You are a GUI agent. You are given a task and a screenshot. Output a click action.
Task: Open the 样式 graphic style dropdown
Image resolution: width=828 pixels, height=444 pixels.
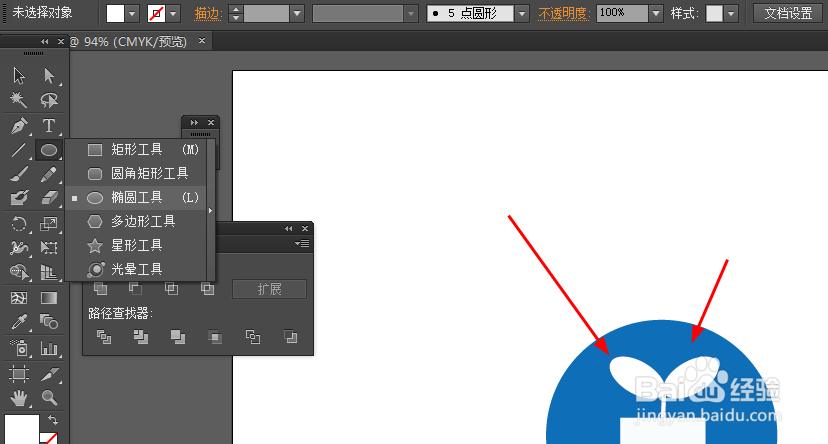click(x=731, y=14)
